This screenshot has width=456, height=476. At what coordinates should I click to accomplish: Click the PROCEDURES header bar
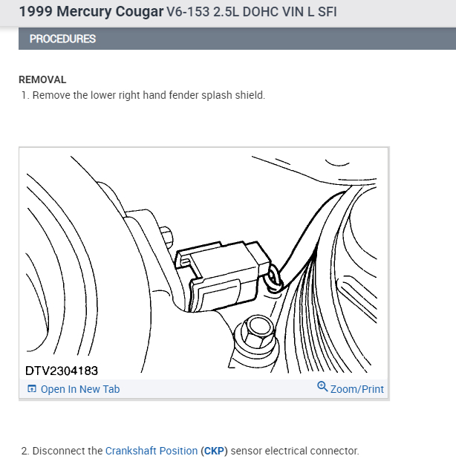[237, 39]
